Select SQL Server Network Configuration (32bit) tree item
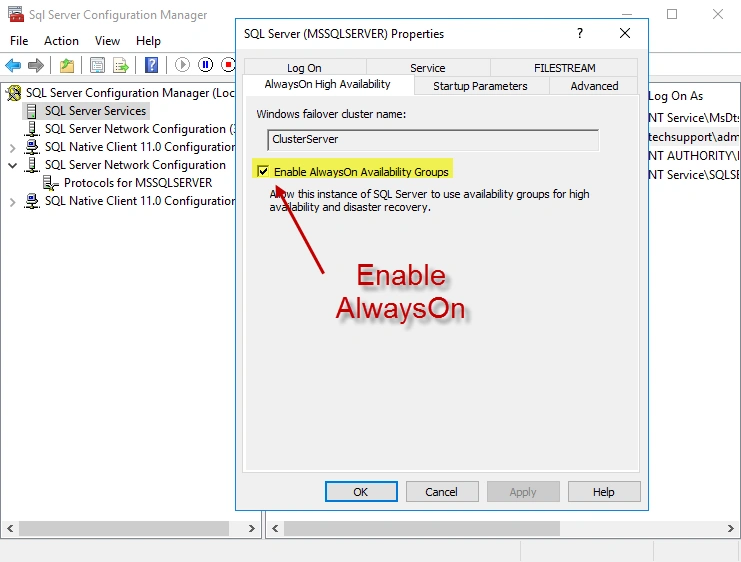 click(139, 129)
